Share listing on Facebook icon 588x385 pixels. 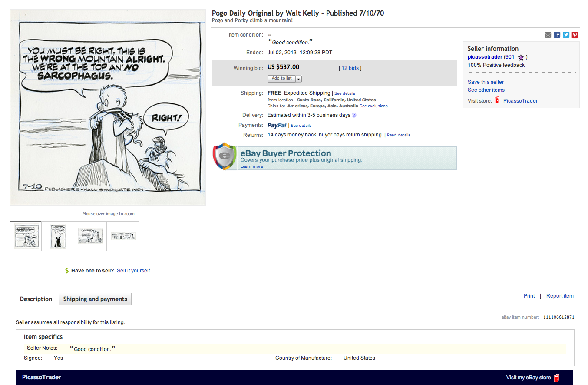coord(557,35)
